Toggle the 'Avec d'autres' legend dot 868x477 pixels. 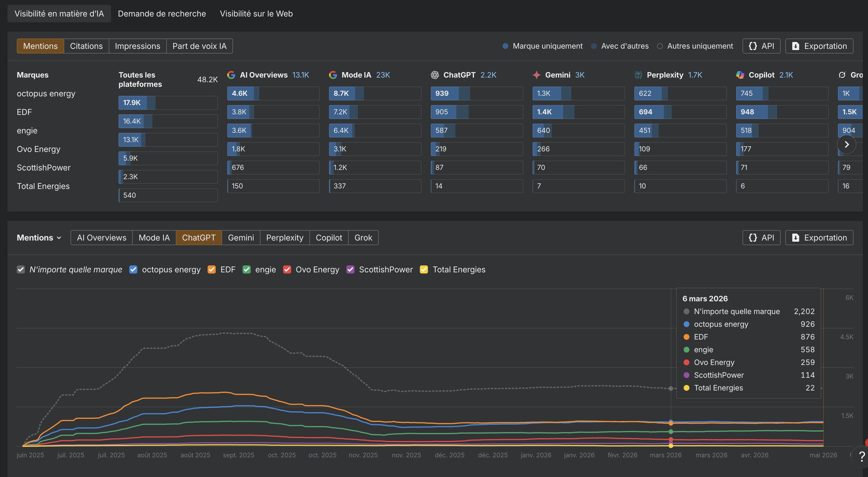click(594, 46)
